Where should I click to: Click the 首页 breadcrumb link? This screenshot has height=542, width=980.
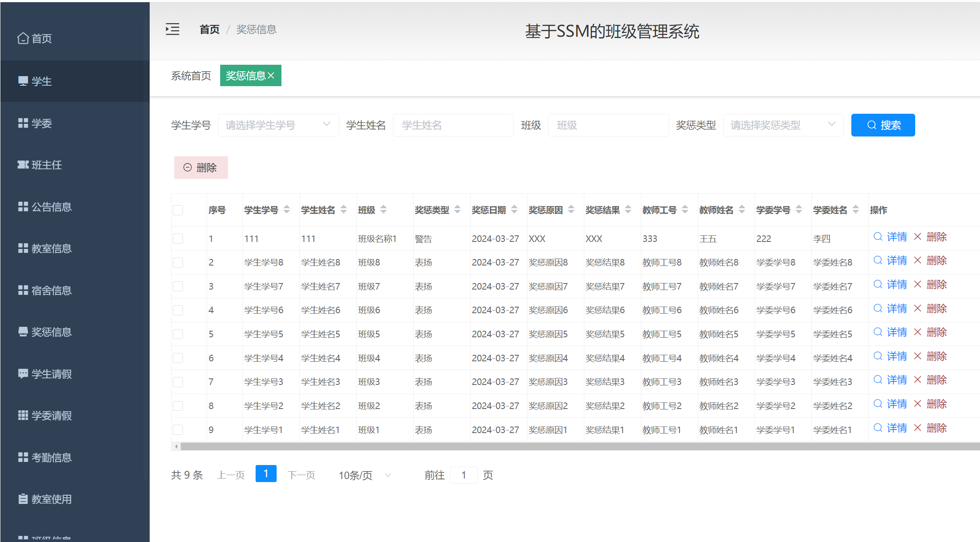[209, 29]
